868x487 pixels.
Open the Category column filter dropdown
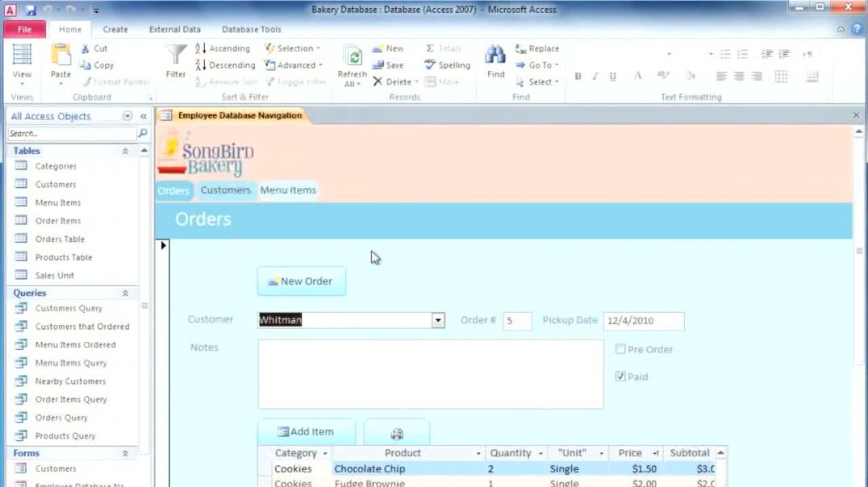(325, 453)
